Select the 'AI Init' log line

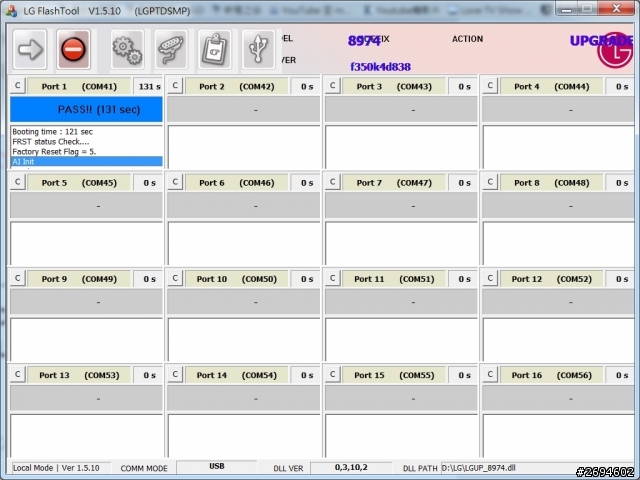coord(86,162)
